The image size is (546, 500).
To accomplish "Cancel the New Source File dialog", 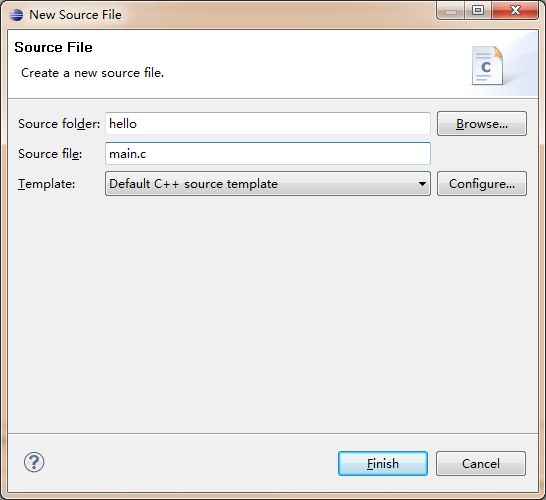I will pos(481,463).
